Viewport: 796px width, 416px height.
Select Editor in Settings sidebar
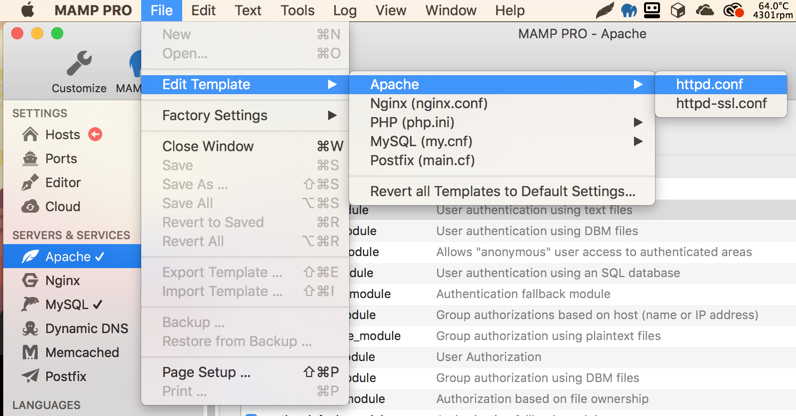click(x=63, y=182)
